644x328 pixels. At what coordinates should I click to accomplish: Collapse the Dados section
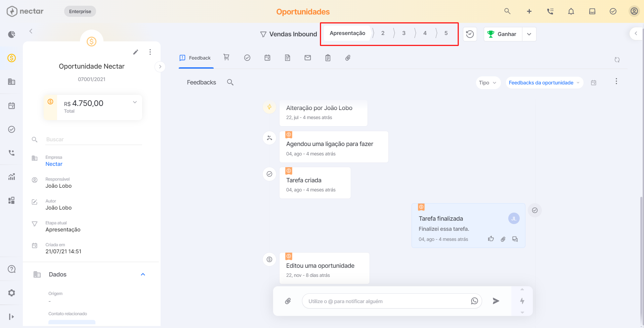click(x=143, y=275)
